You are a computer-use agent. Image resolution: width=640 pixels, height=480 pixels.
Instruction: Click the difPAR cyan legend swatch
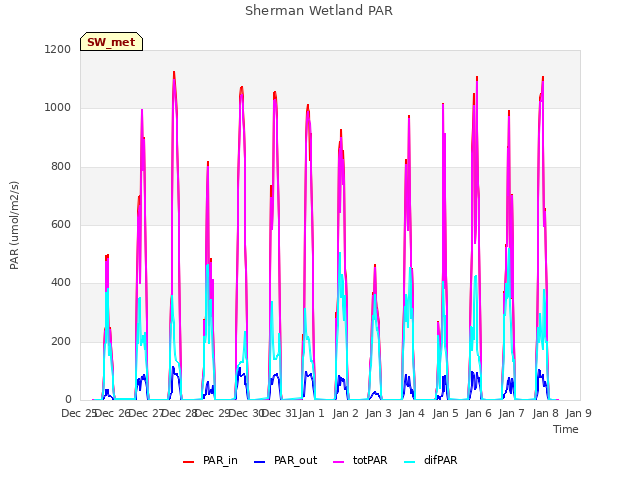[410, 461]
